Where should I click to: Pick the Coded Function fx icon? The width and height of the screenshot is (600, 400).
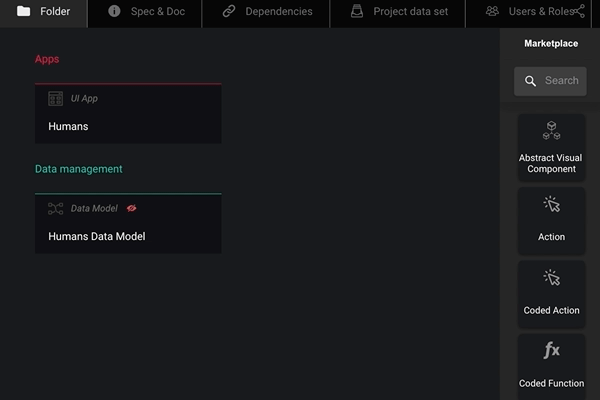click(x=551, y=351)
